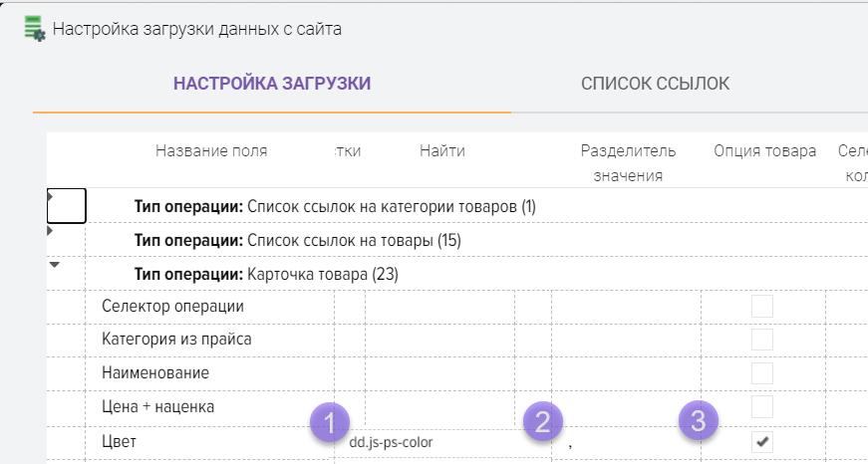Click the purple marker numbered 1
The width and height of the screenshot is (868, 464).
tap(332, 422)
